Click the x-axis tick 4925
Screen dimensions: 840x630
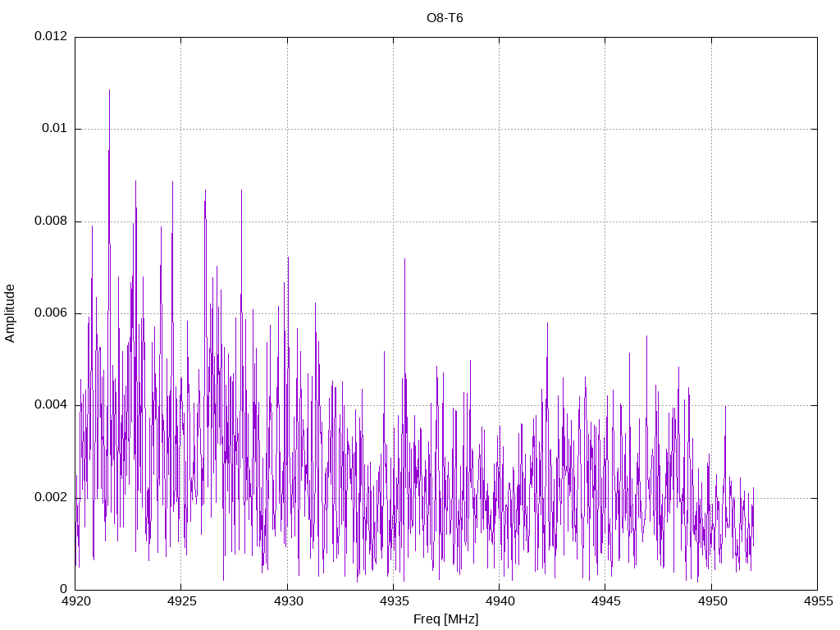coord(181,601)
